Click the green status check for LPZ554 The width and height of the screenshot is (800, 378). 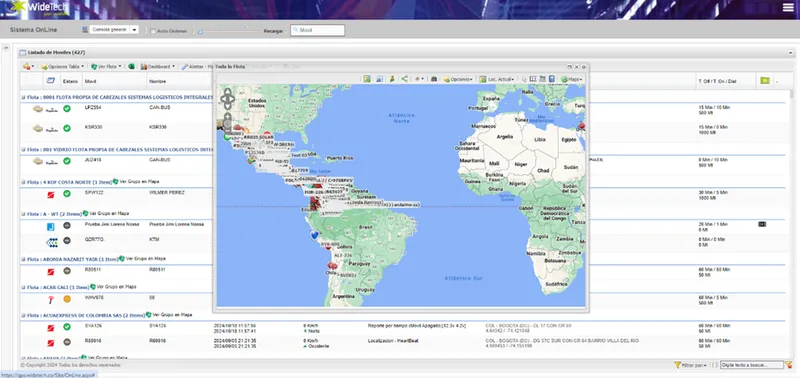coord(67,109)
